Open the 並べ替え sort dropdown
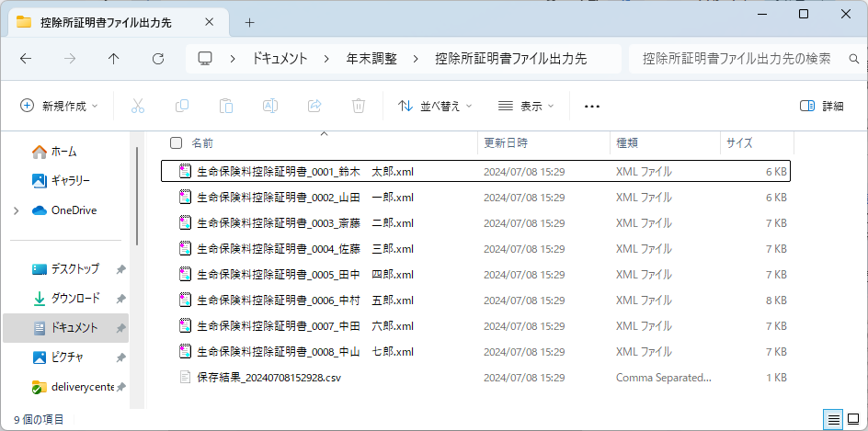868x431 pixels. [x=435, y=106]
